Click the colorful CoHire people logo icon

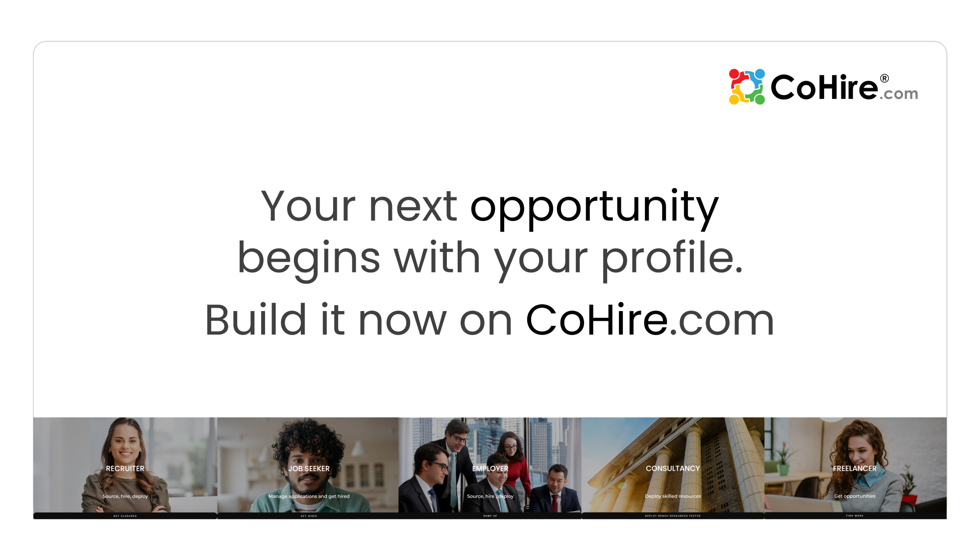(747, 87)
